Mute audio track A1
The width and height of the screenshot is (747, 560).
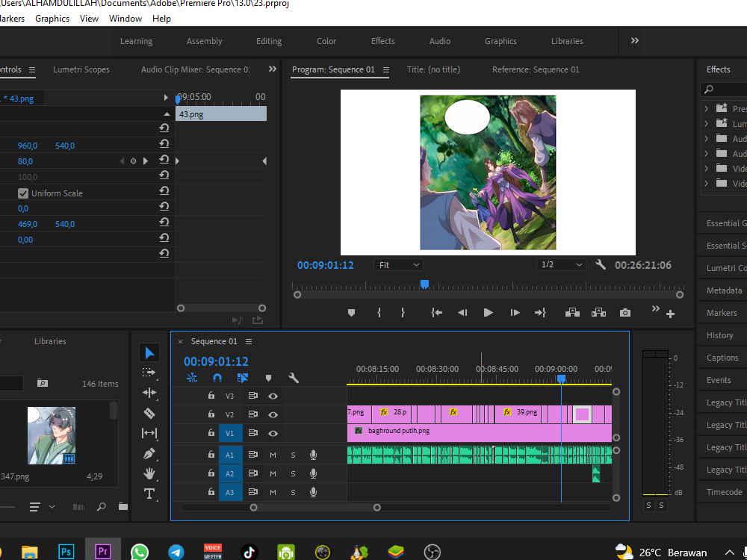tap(273, 455)
